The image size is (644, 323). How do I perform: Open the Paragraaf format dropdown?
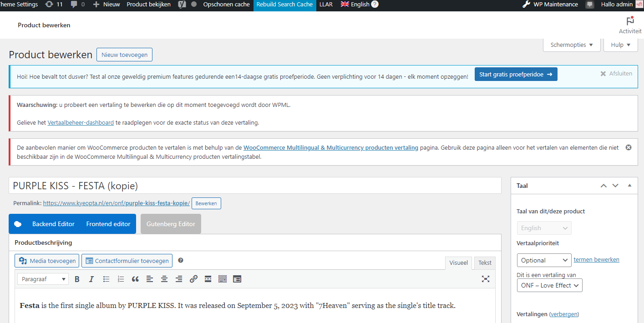point(43,279)
